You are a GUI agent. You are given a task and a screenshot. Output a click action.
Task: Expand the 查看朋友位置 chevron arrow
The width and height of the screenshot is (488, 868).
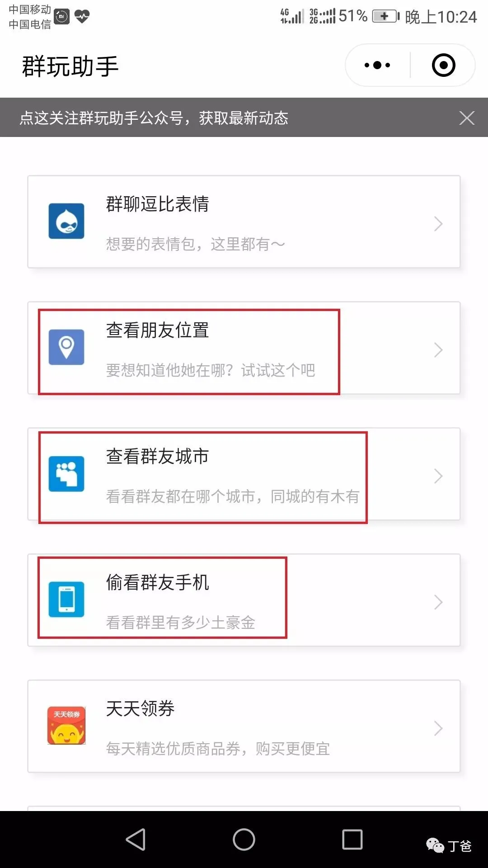click(x=438, y=350)
